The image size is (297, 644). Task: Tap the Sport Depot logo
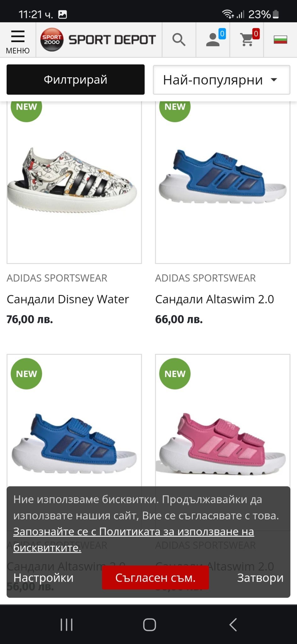point(98,40)
